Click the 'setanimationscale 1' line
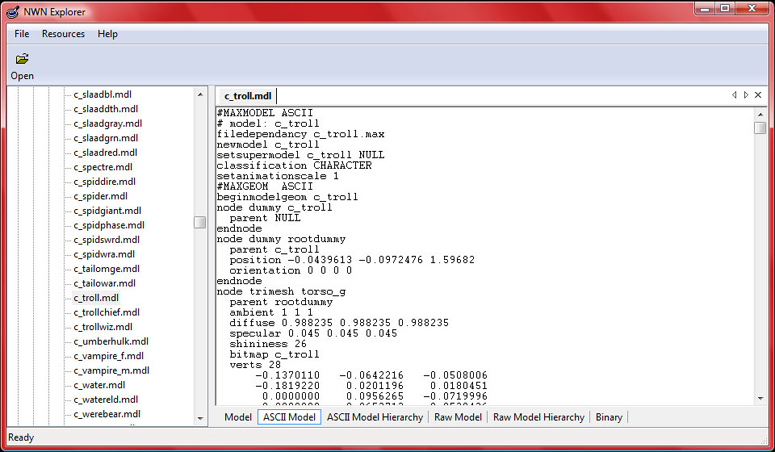This screenshot has width=775, height=452. point(278,176)
